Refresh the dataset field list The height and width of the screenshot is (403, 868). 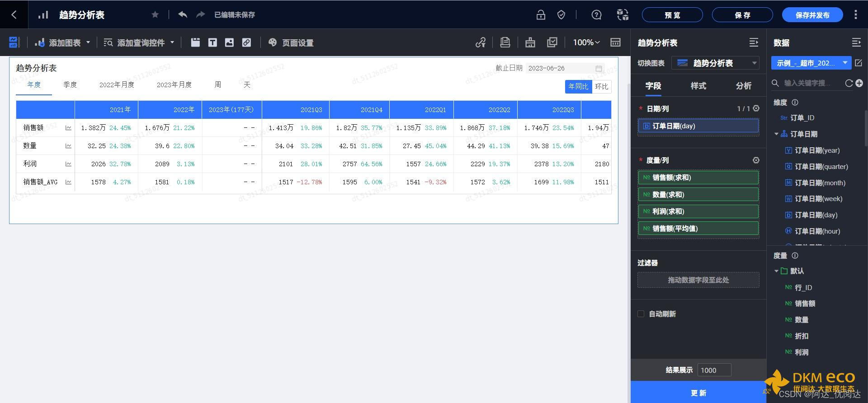[849, 83]
